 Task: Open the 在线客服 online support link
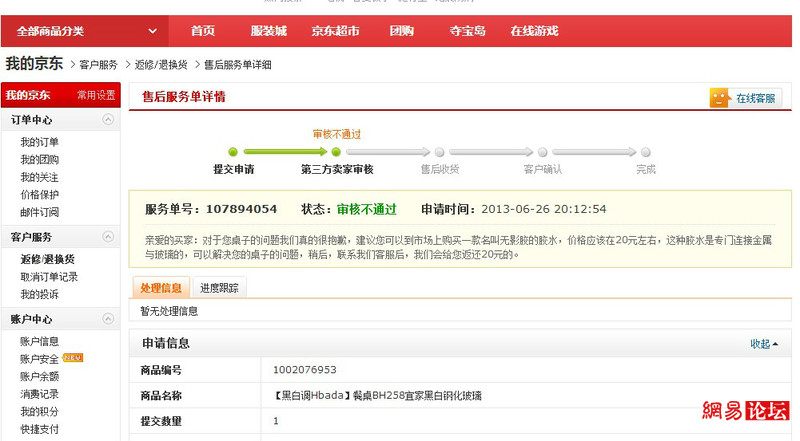click(756, 99)
